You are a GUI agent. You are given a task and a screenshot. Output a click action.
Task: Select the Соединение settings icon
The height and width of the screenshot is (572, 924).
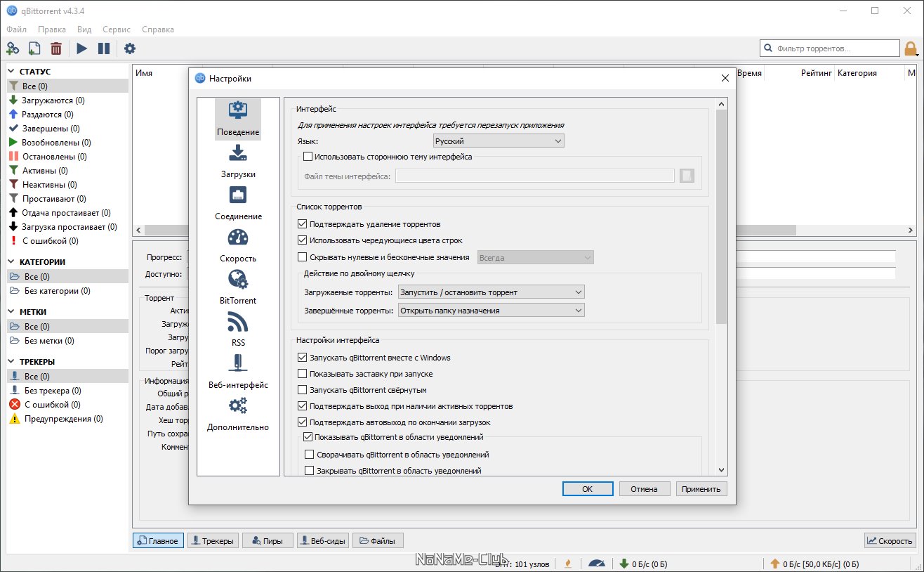coord(238,195)
